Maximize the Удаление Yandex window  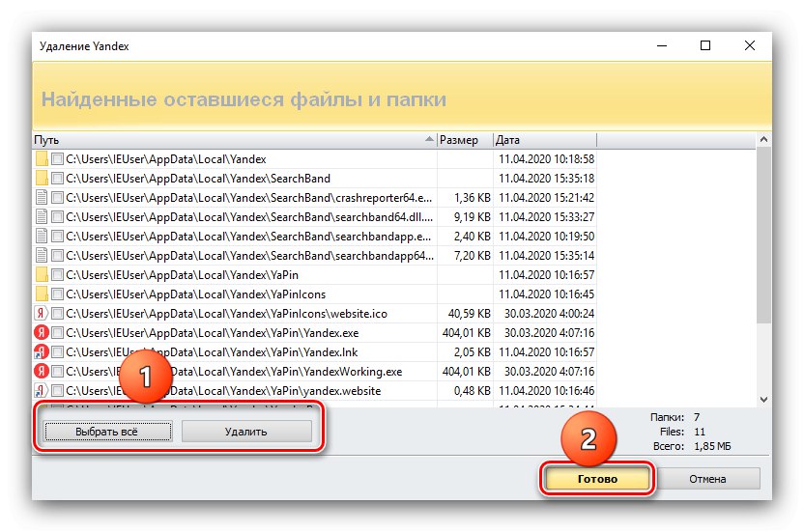705,45
